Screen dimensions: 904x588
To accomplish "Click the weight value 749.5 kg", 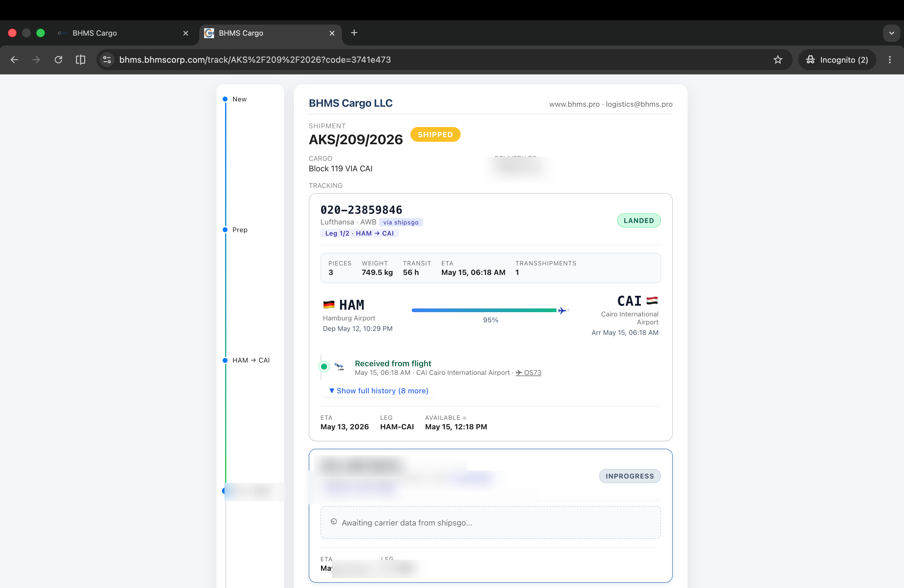I will coord(377,272).
